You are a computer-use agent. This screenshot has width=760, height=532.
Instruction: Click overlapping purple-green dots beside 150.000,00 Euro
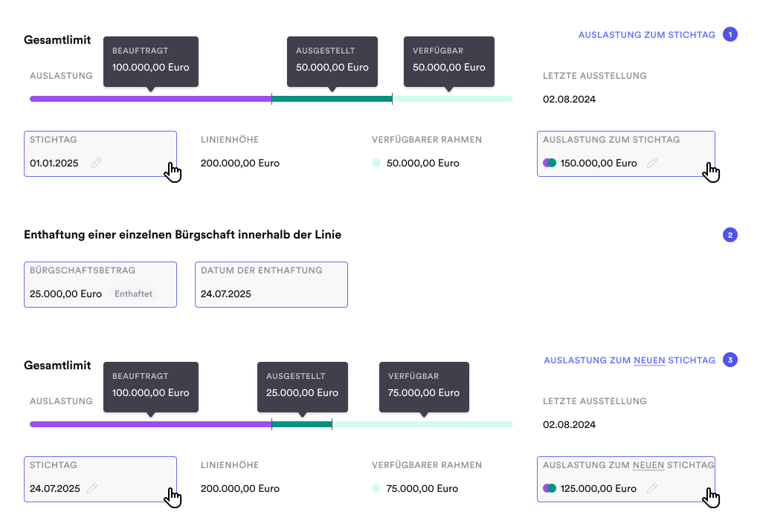(x=550, y=163)
